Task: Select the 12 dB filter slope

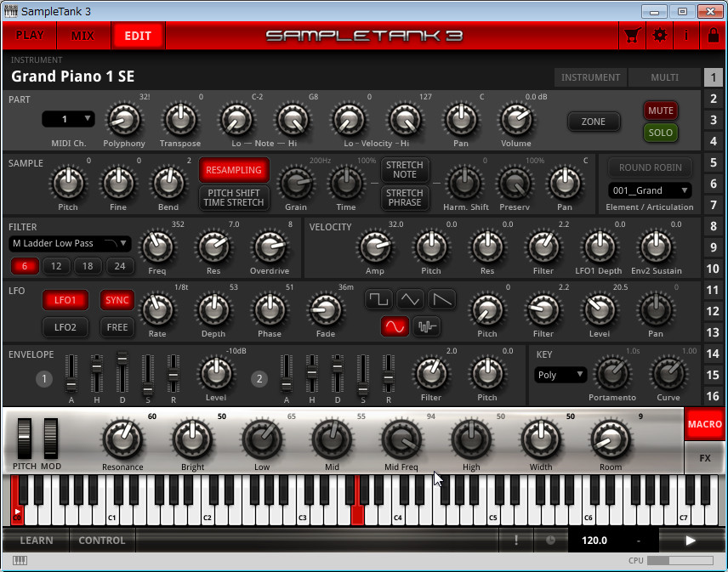Action: click(x=56, y=266)
